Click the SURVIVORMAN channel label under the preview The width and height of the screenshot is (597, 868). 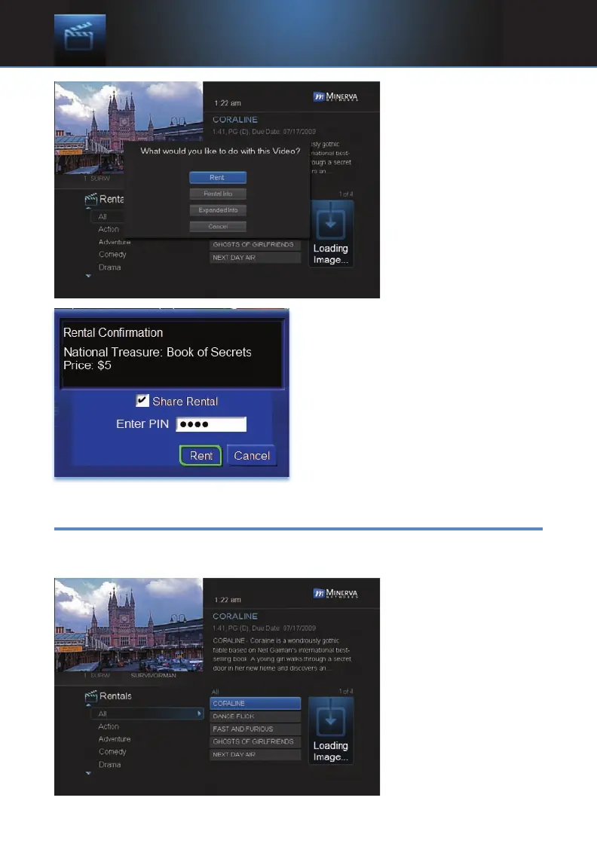(x=154, y=676)
